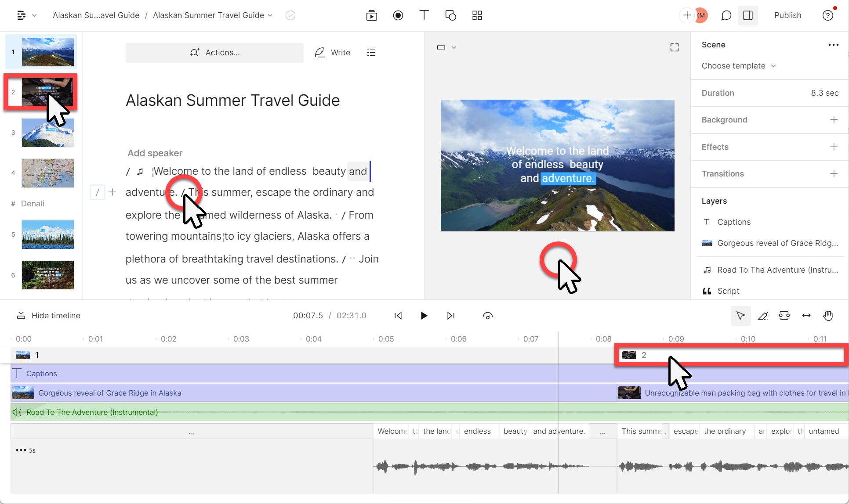Viewport: 849px width, 504px height.
Task: Click the add plus icon beside script line
Action: click(112, 192)
